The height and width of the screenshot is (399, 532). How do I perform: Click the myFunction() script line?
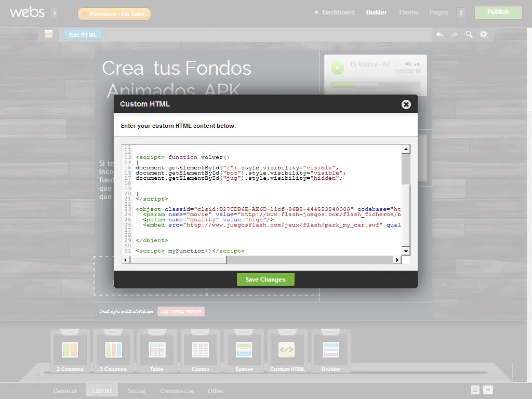(x=190, y=251)
